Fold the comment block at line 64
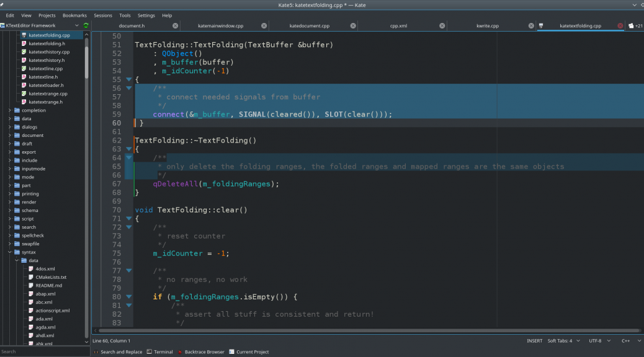The height and width of the screenshot is (357, 644). (x=129, y=158)
